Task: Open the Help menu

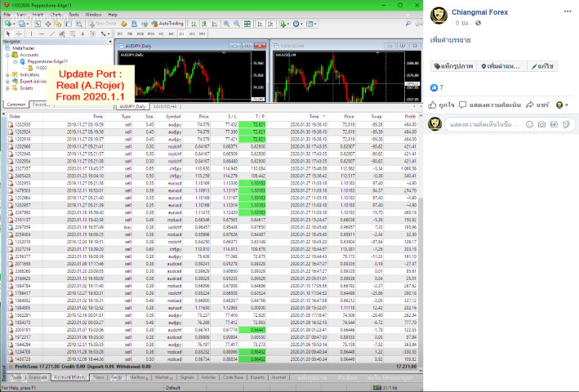Action: pos(113,15)
